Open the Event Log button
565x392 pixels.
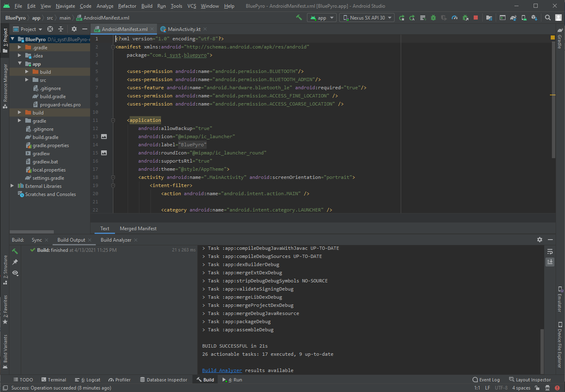click(486, 380)
